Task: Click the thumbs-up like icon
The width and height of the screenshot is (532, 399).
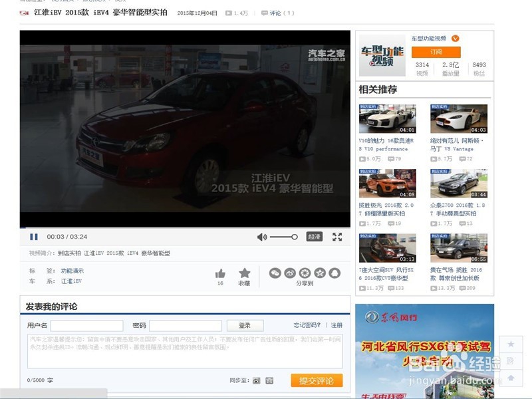Action: [x=220, y=273]
